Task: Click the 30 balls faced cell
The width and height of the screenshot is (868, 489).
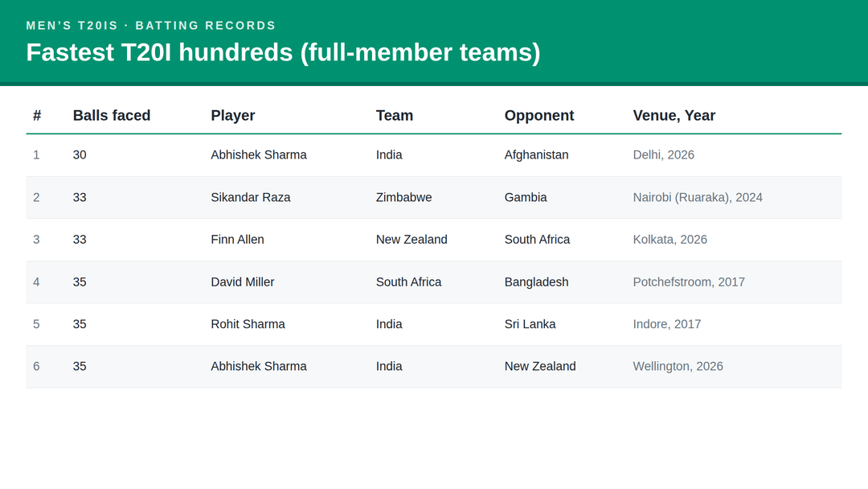Action: click(79, 155)
